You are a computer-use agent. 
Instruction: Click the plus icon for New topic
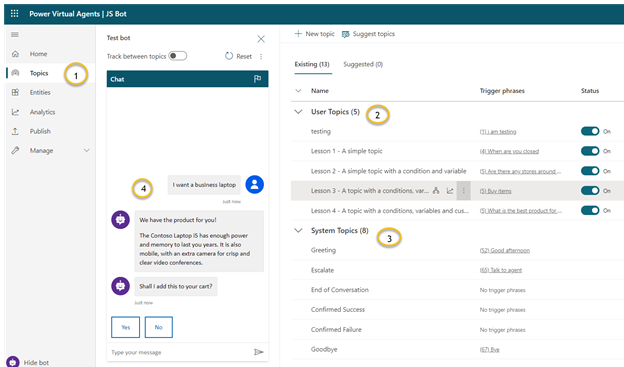pyautogui.click(x=298, y=34)
